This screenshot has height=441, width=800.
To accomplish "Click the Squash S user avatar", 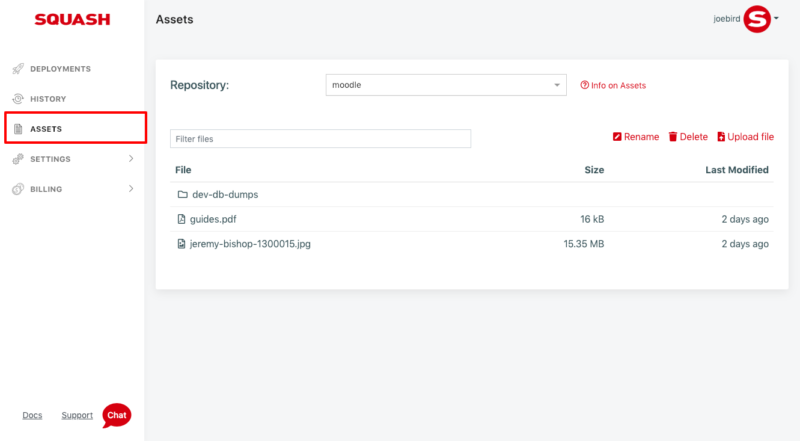I will (x=757, y=19).
